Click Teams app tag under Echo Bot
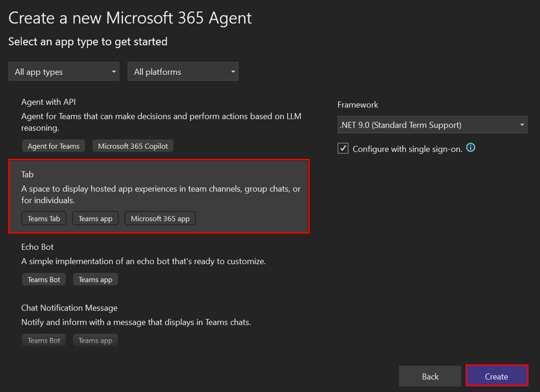The image size is (540, 392). (x=95, y=279)
